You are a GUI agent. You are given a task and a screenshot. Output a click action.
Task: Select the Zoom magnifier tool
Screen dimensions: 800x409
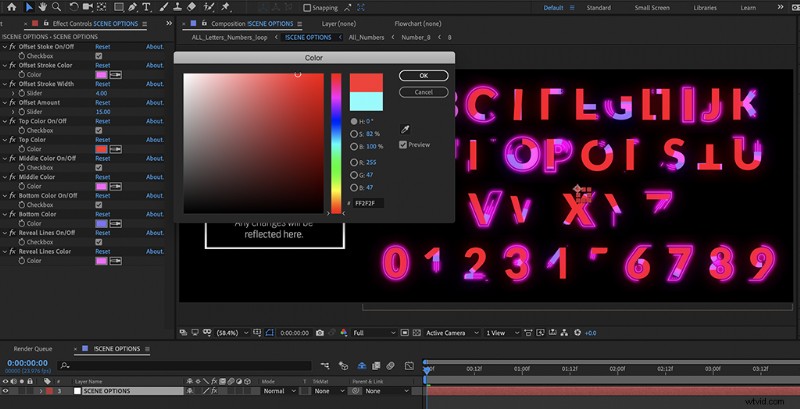pyautogui.click(x=57, y=7)
